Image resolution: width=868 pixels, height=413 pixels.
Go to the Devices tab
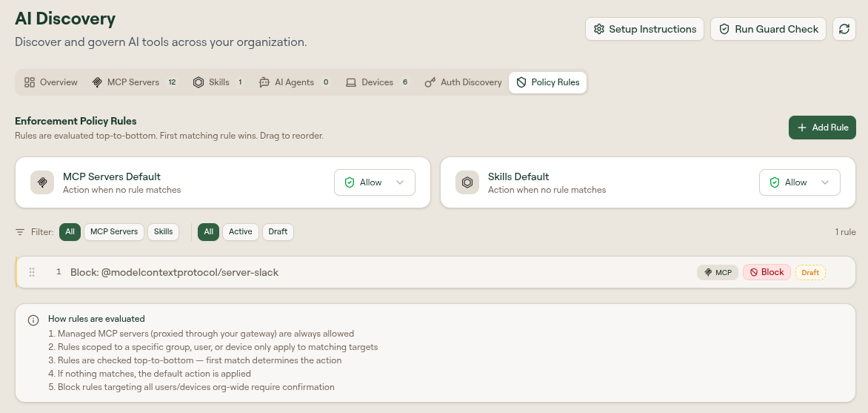tap(378, 82)
